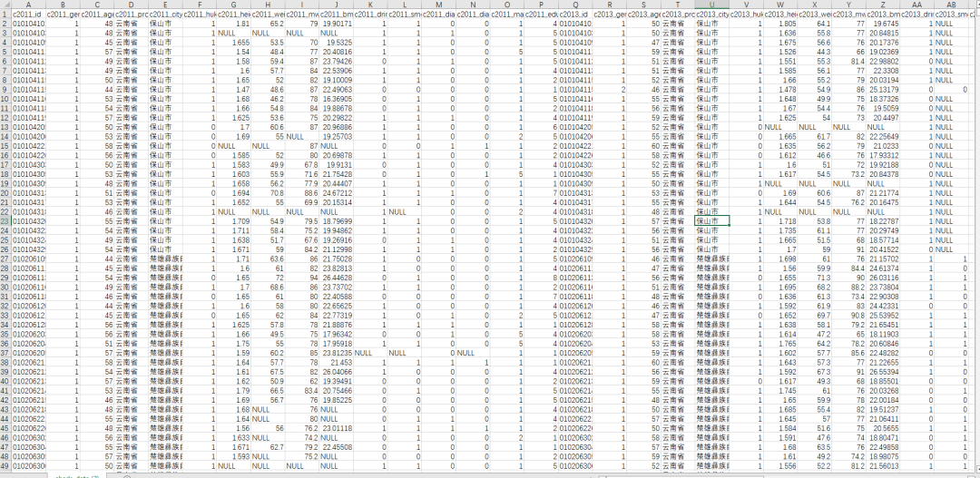Click the select-all corner above row 1
Screen dimensions: 980x478
tap(5, 4)
